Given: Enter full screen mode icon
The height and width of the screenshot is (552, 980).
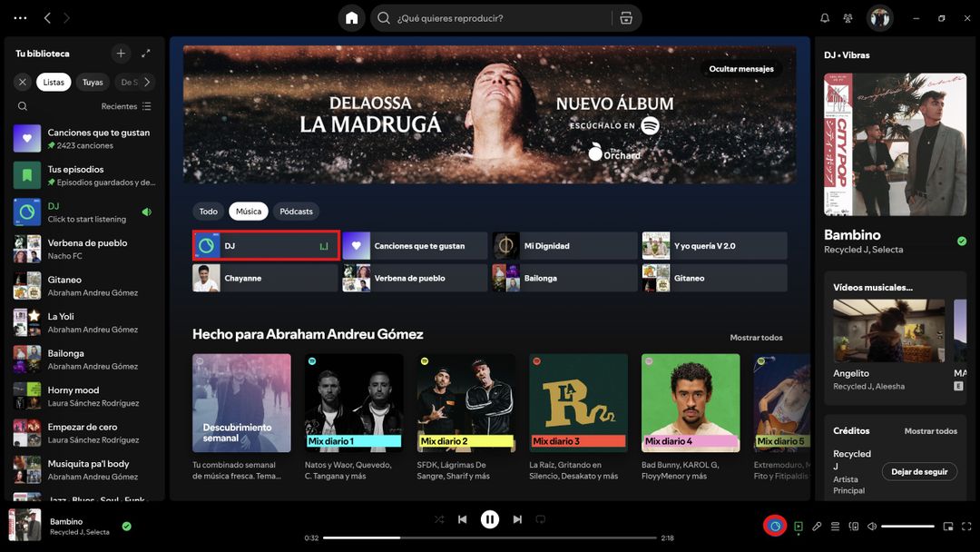Looking at the screenshot, I should pos(965,526).
